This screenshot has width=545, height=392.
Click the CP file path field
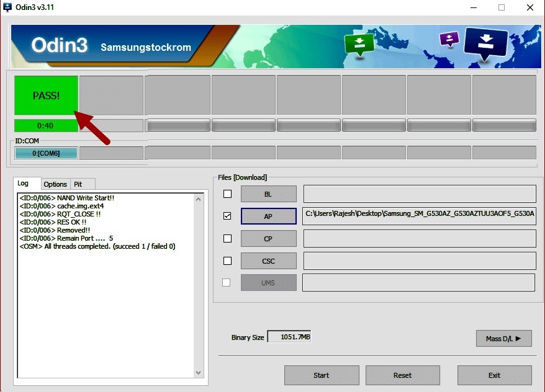click(x=420, y=239)
